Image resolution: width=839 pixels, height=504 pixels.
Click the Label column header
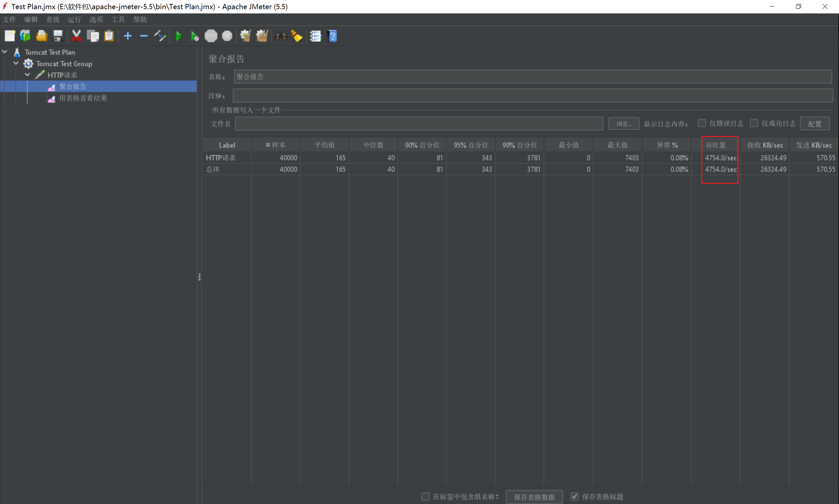[x=227, y=145]
